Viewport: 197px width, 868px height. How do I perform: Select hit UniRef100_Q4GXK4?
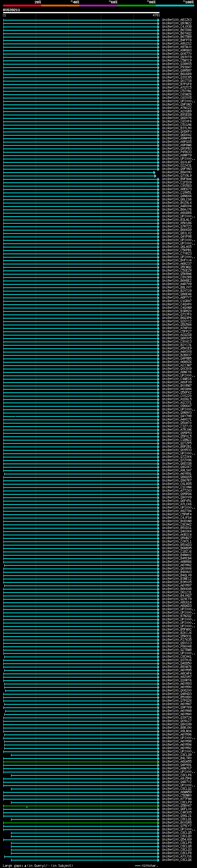[x=176, y=531]
